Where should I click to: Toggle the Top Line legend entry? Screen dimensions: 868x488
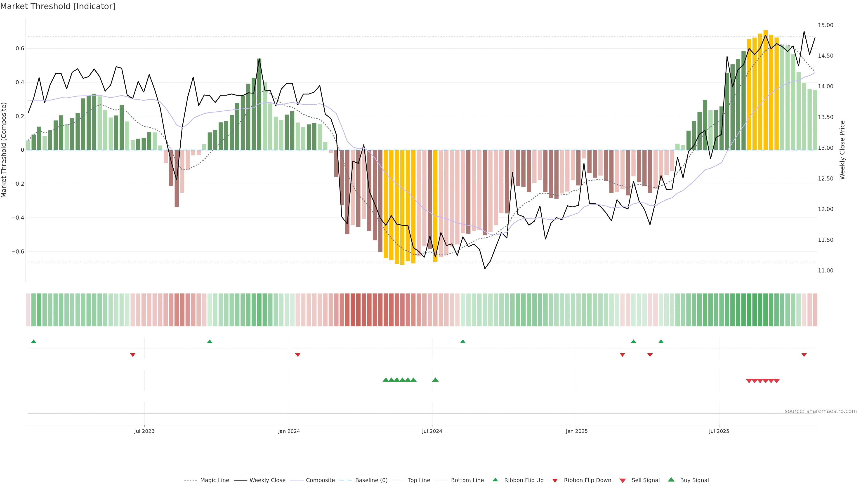point(419,480)
